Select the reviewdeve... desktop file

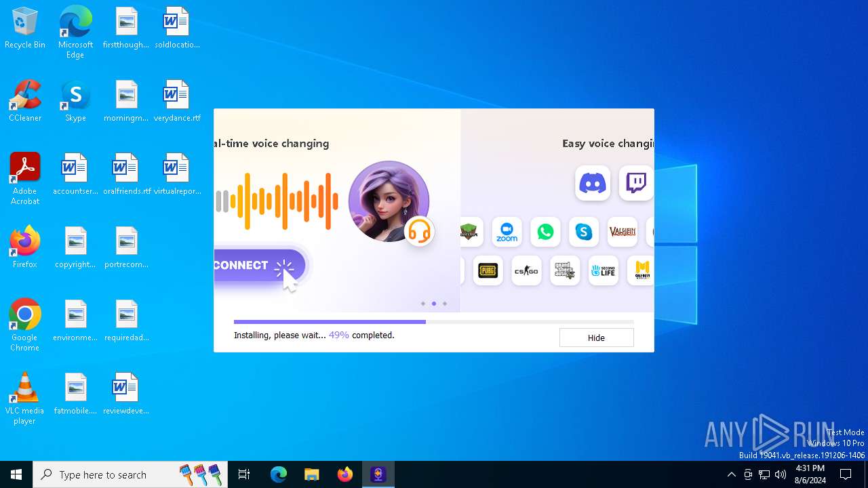(126, 394)
